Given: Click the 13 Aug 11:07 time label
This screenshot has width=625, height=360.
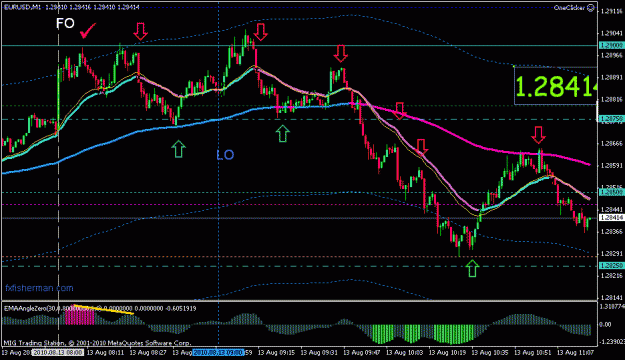Looking at the screenshot, I should click(x=575, y=353).
